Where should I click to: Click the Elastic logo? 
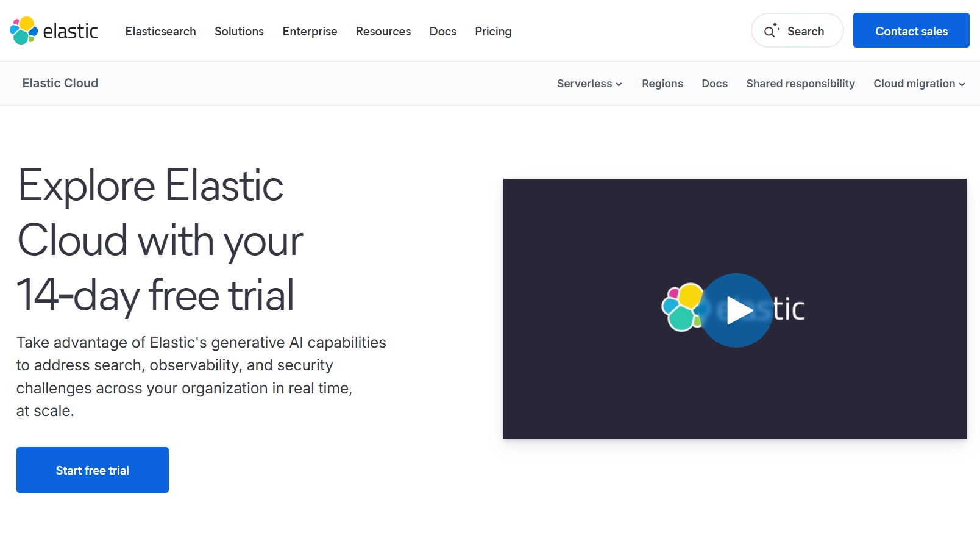53,30
